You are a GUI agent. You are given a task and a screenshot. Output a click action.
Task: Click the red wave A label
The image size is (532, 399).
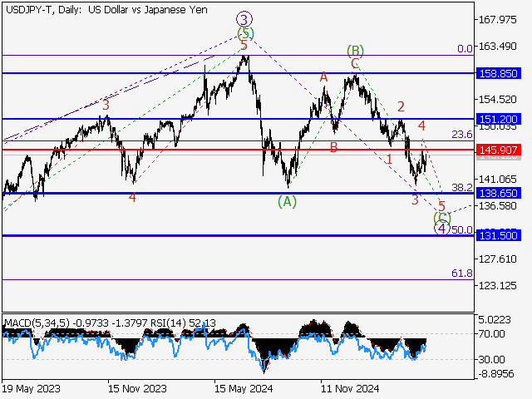[x=324, y=76]
